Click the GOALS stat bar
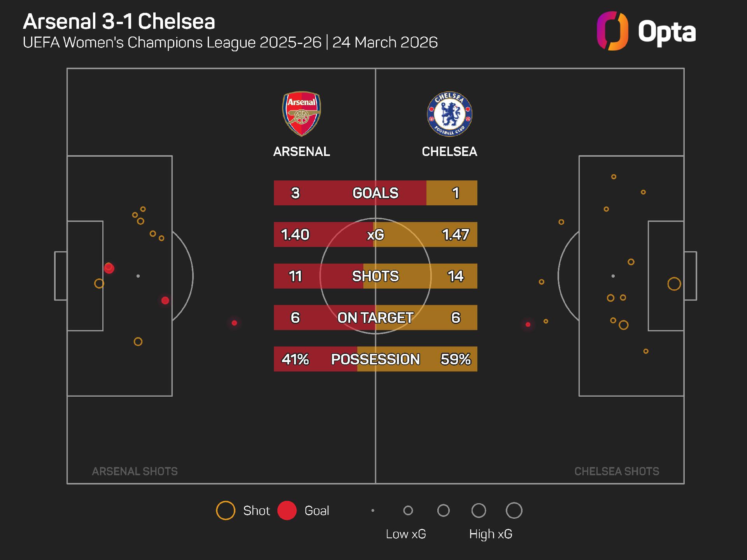 [375, 193]
